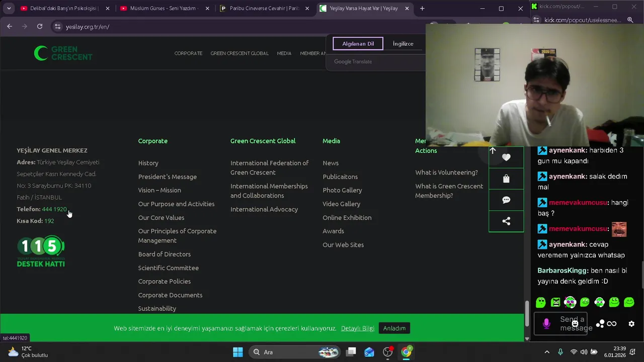Viewport: 644px width, 362px height.
Task: Open President's Message link
Action: (168, 176)
